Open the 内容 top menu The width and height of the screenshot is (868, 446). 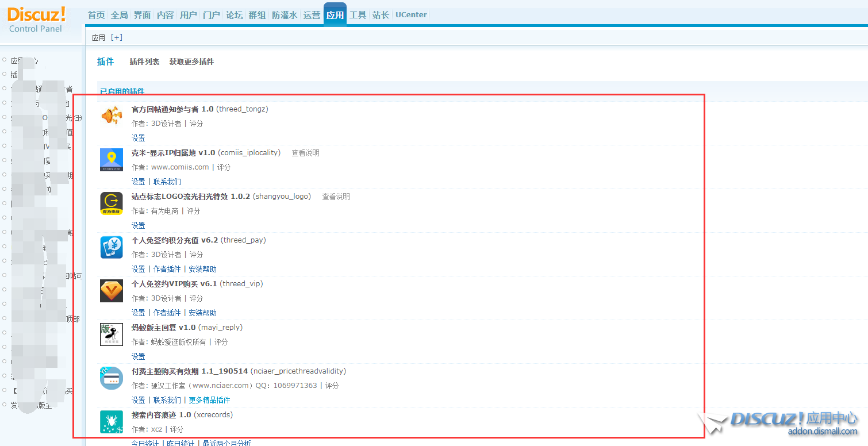[x=165, y=15]
